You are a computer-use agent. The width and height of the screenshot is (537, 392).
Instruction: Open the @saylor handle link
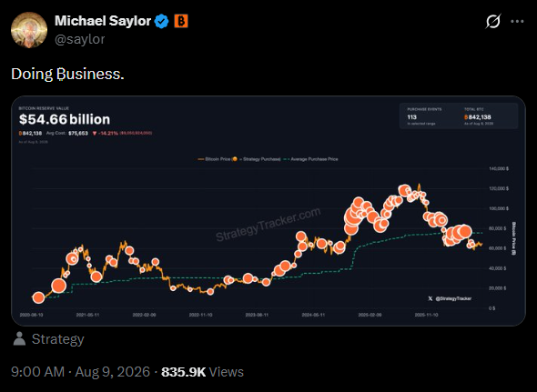pyautogui.click(x=80, y=39)
